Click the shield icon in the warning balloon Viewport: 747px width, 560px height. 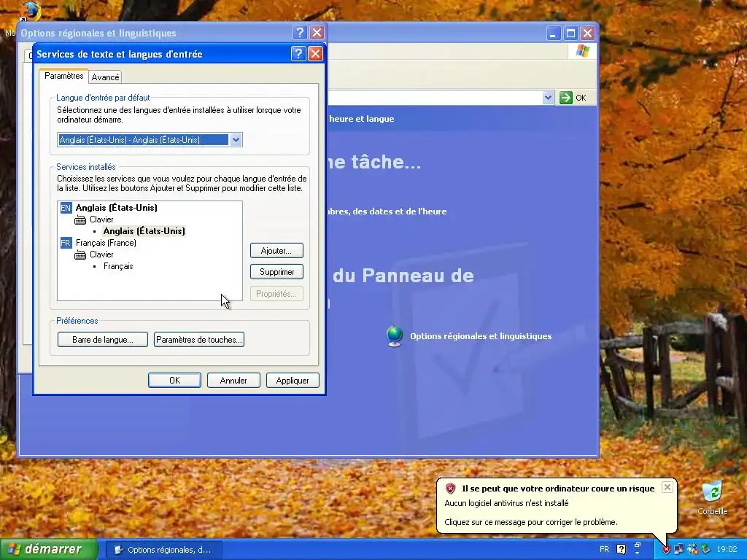[x=450, y=488]
